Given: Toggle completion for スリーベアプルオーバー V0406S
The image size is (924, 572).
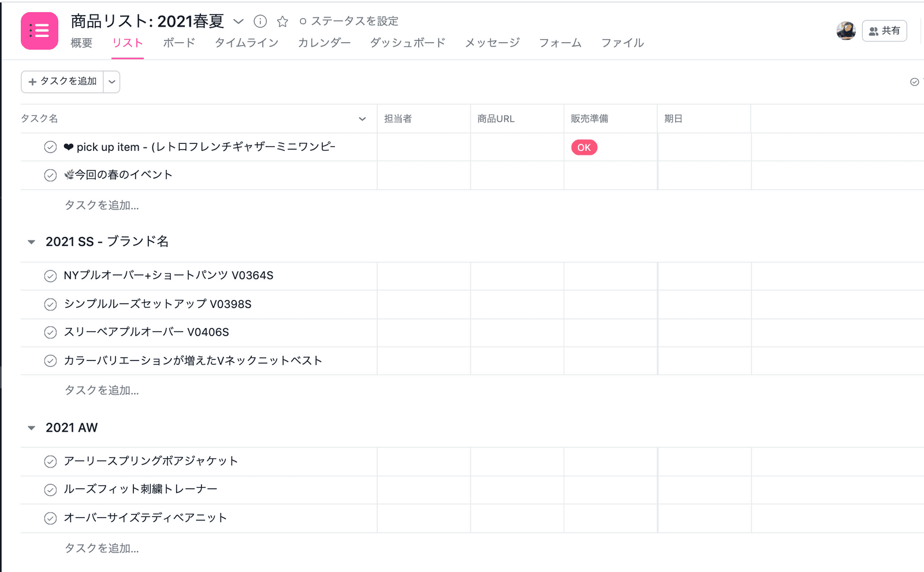Looking at the screenshot, I should (x=51, y=333).
